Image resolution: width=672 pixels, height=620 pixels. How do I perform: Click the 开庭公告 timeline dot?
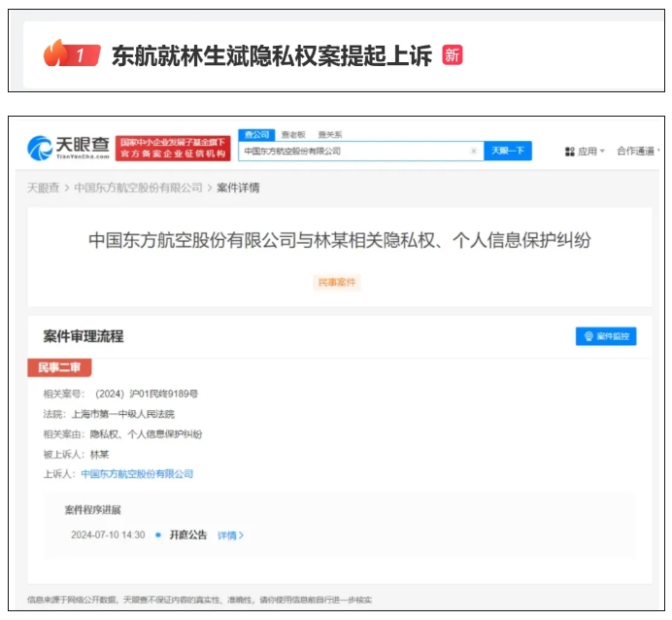(x=158, y=534)
